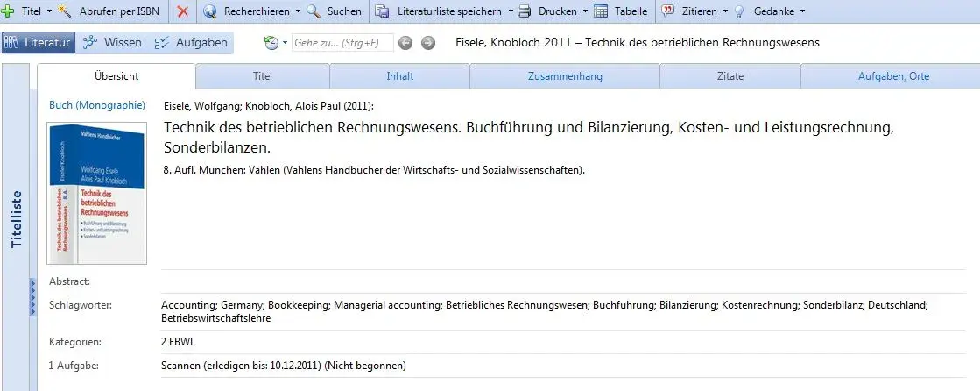Switch to the Zusammenhang tab
The width and height of the screenshot is (980, 391).
tap(565, 76)
